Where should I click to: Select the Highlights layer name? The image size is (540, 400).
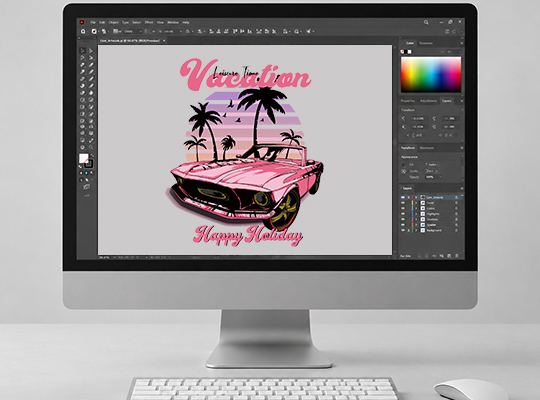[x=433, y=214]
